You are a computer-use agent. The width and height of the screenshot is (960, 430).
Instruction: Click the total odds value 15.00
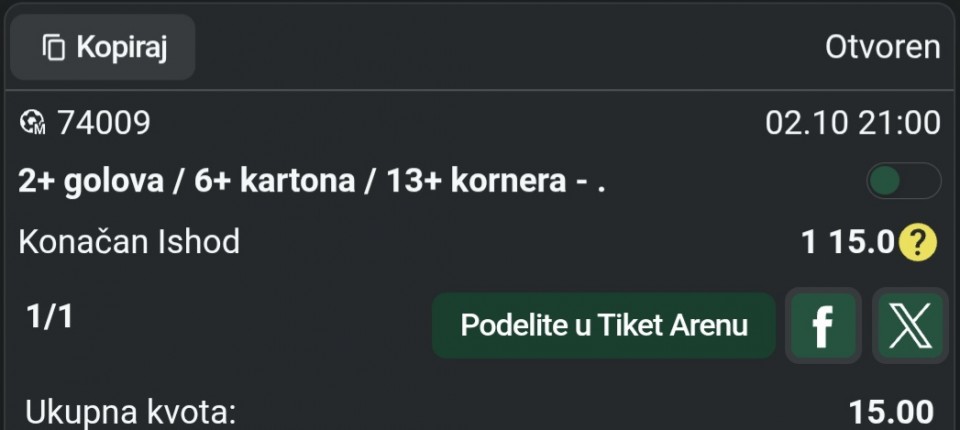891,412
